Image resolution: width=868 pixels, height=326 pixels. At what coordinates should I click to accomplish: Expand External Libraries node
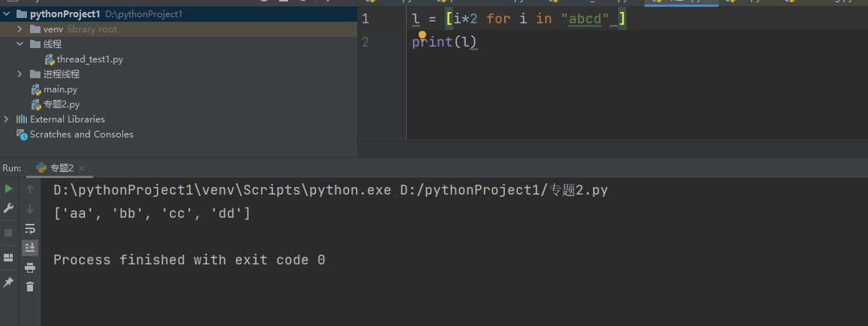pos(7,119)
